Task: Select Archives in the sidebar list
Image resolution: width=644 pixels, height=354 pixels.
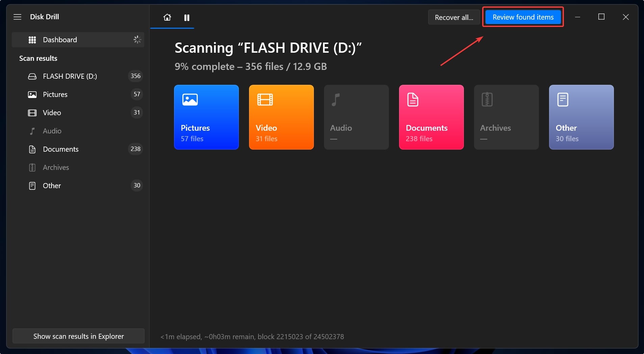Action: pyautogui.click(x=78, y=168)
